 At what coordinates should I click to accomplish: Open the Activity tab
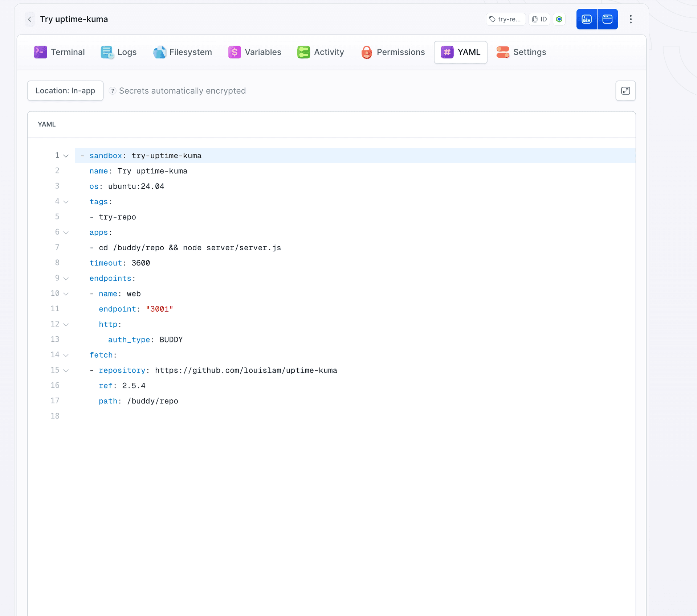[321, 52]
